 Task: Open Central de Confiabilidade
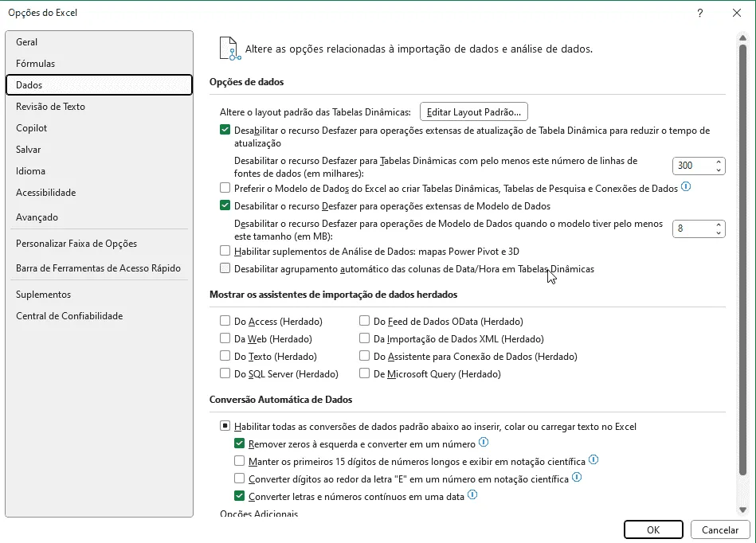coord(99,316)
